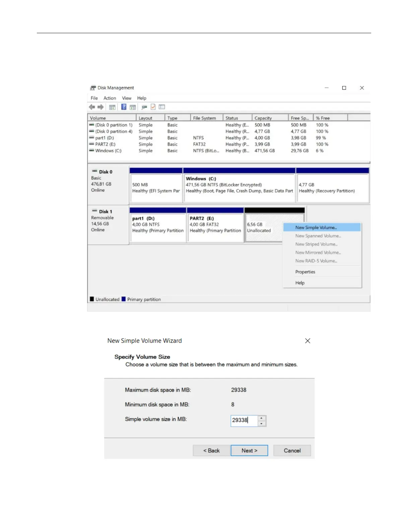Sort by % Free column header
Image resolution: width=399 pixels, height=532 pixels.
(x=330, y=118)
